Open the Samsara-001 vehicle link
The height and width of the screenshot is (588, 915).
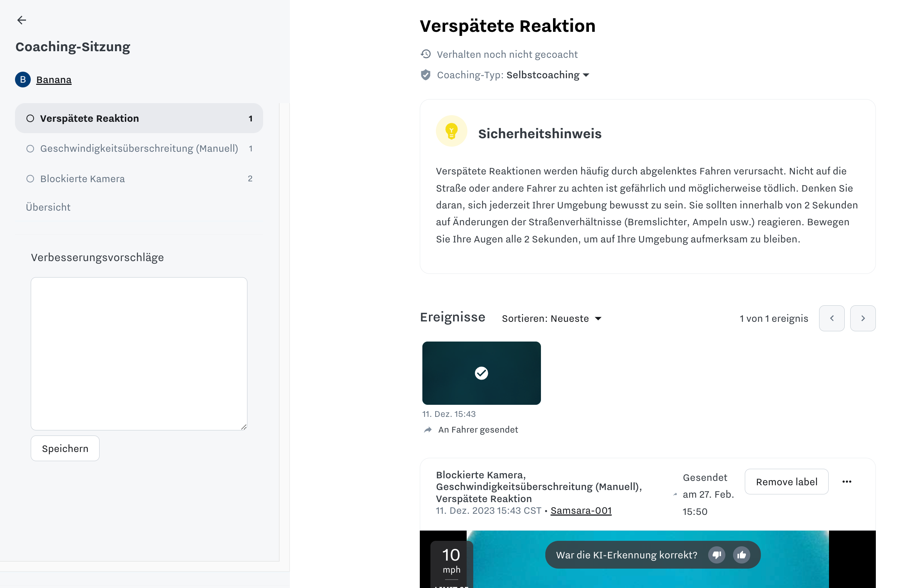(581, 510)
